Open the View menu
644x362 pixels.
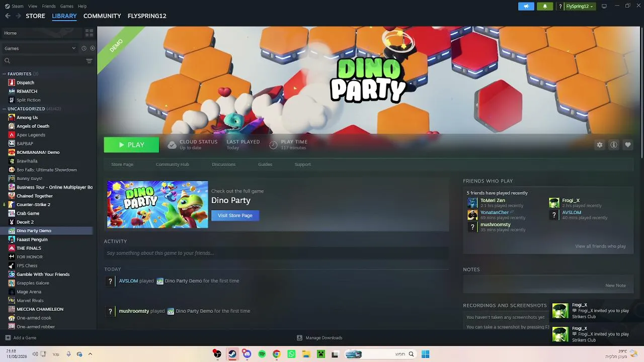tap(33, 6)
